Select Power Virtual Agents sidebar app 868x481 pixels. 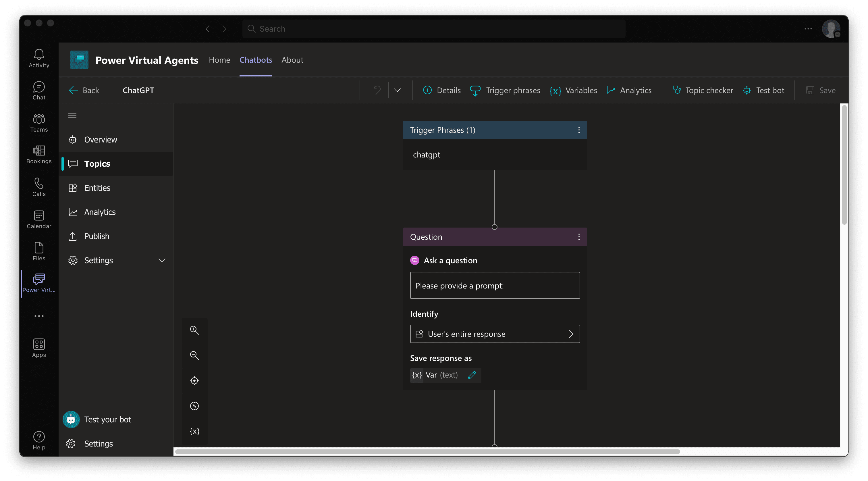coord(39,284)
